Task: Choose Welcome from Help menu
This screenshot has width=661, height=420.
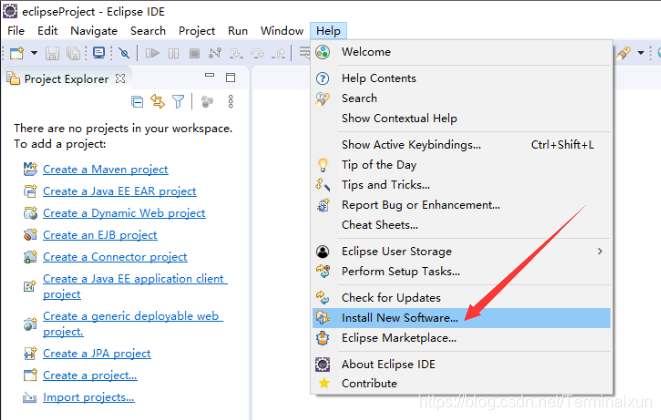Action: [x=462, y=52]
